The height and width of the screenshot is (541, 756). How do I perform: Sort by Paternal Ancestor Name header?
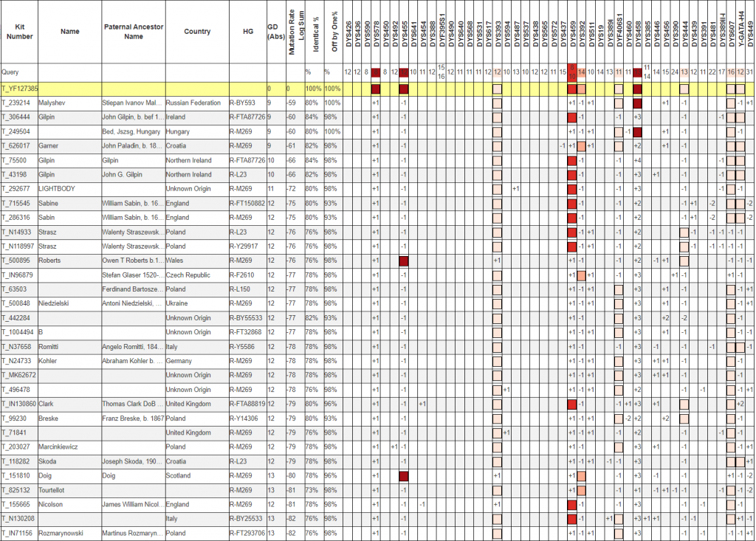coord(133,32)
